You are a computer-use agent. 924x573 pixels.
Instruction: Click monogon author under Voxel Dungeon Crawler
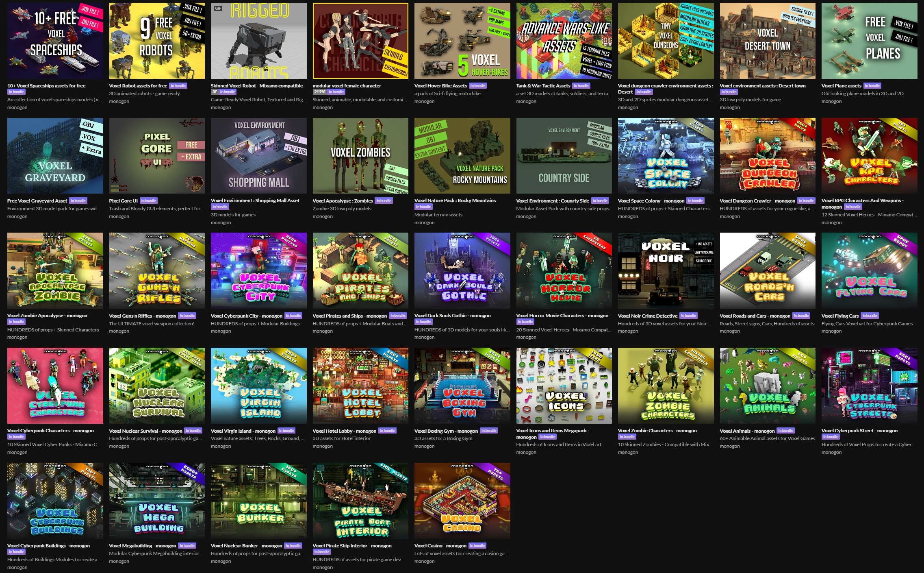coord(730,216)
